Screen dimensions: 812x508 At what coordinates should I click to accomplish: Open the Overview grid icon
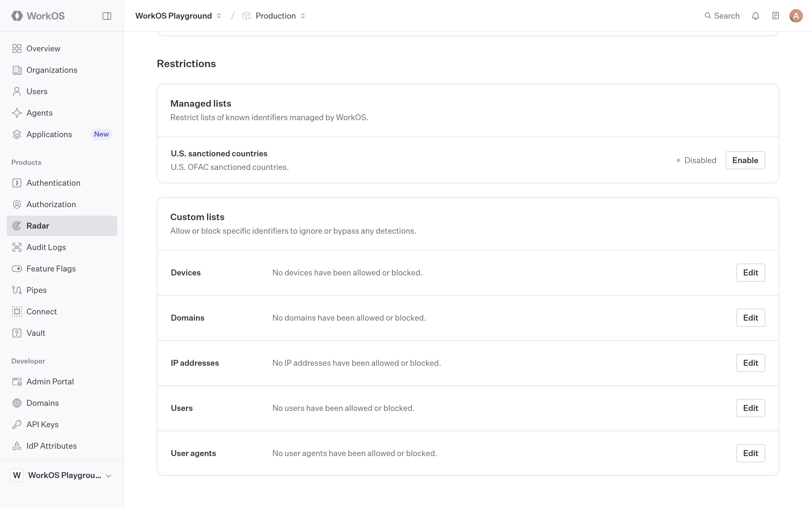click(17, 48)
